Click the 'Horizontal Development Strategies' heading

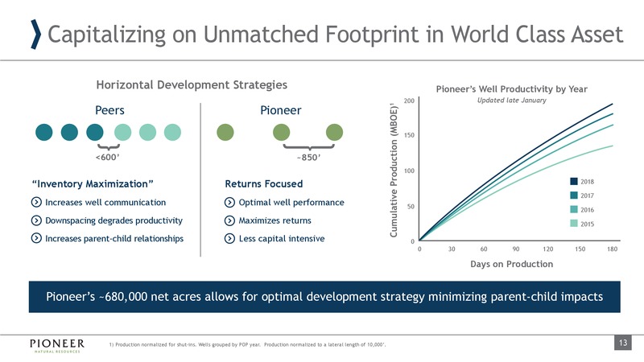point(192,84)
